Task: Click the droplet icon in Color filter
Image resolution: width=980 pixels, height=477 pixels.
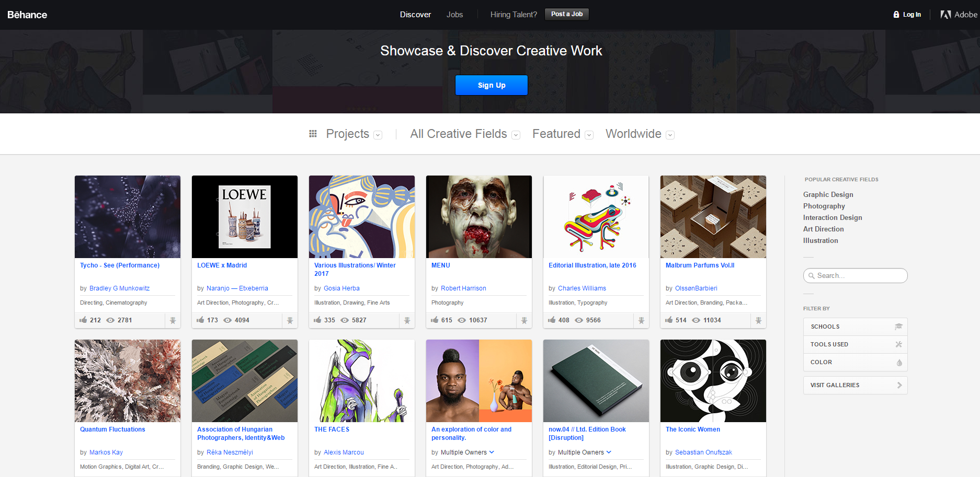Action: point(899,362)
